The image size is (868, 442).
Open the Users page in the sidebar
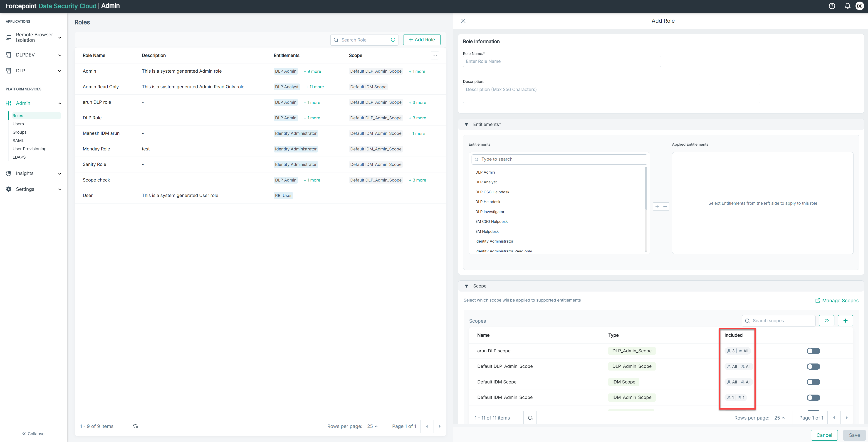coord(18,124)
